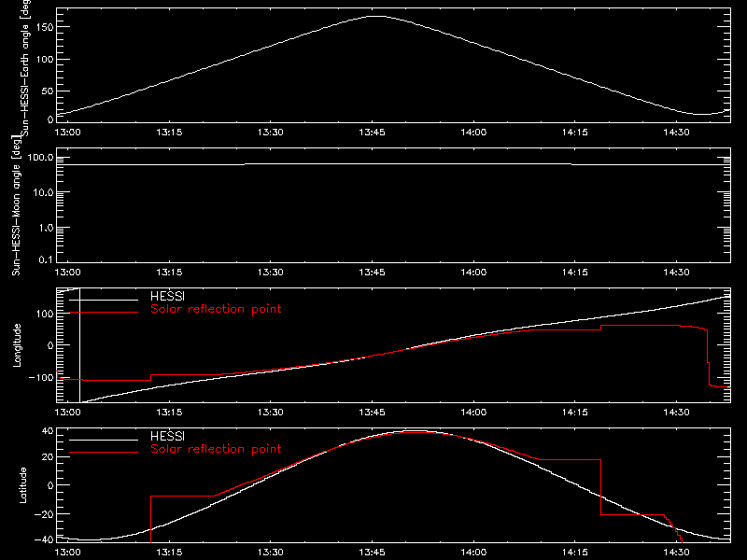
Task: Click 14:15 time label under Moon angle plot
Action: click(575, 272)
